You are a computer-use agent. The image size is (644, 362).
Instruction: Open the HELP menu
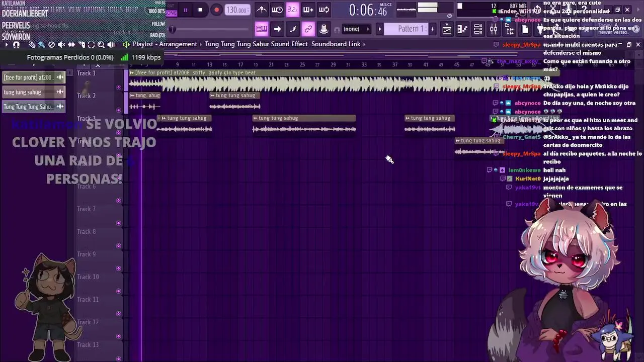click(132, 10)
